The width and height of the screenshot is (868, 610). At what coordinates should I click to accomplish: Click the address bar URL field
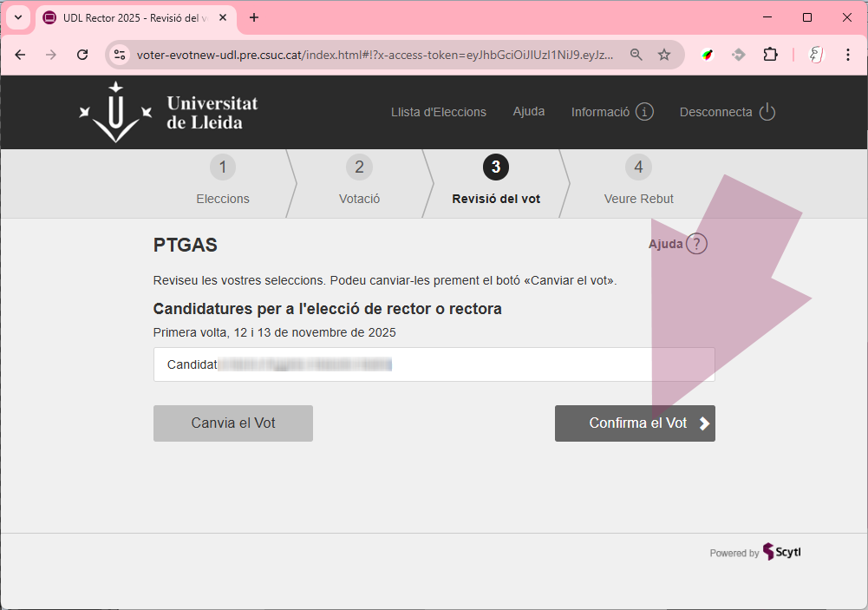(375, 55)
